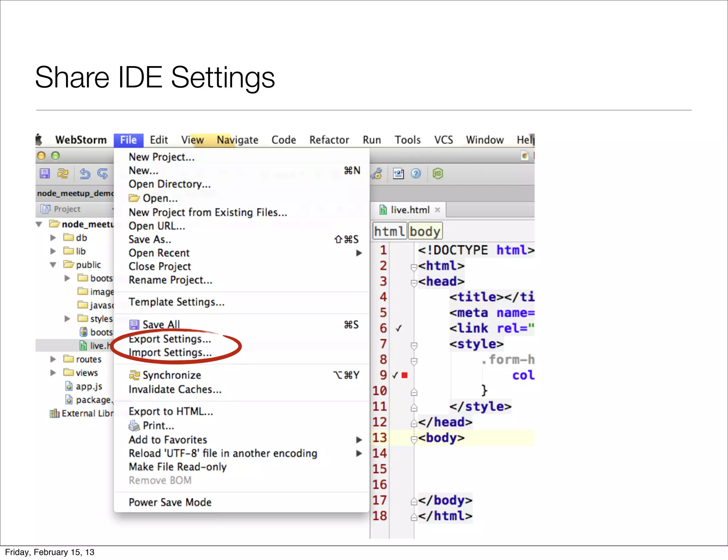Open the VCS menu
Image resolution: width=728 pixels, height=560 pixels.
(x=443, y=140)
